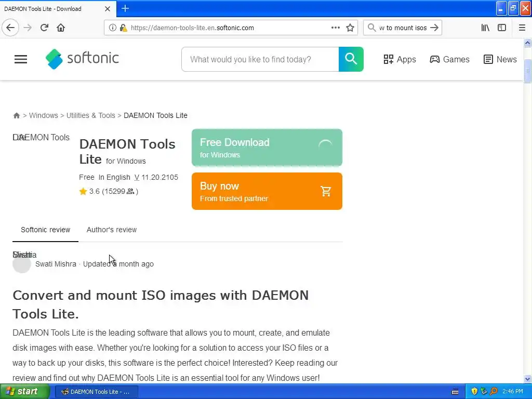Image resolution: width=532 pixels, height=399 pixels.
Task: Click the 3.6 (15299) rating text
Action: pos(114,191)
